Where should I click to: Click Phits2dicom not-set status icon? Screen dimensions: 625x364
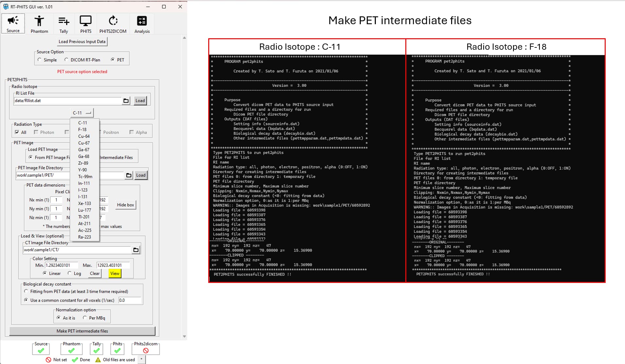pos(146,351)
